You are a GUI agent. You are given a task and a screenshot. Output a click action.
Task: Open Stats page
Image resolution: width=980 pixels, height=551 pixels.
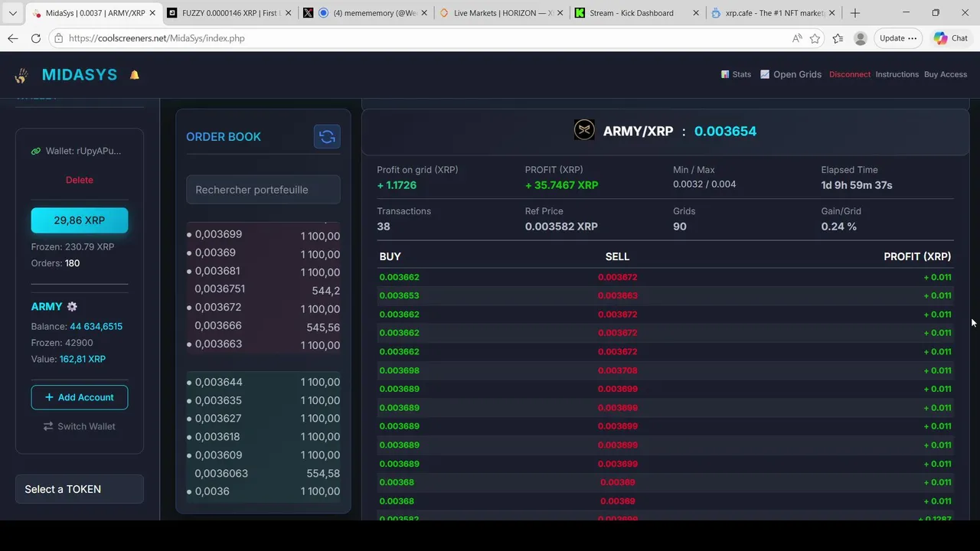[736, 74]
